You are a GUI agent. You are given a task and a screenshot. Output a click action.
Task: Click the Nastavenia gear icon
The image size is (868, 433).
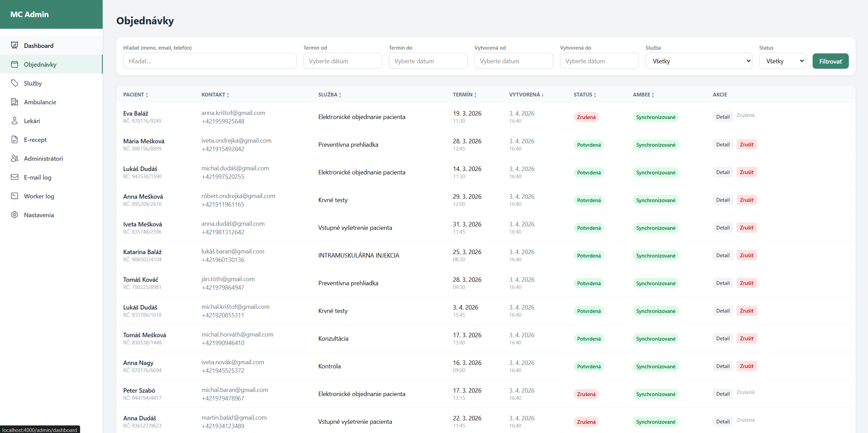point(14,215)
